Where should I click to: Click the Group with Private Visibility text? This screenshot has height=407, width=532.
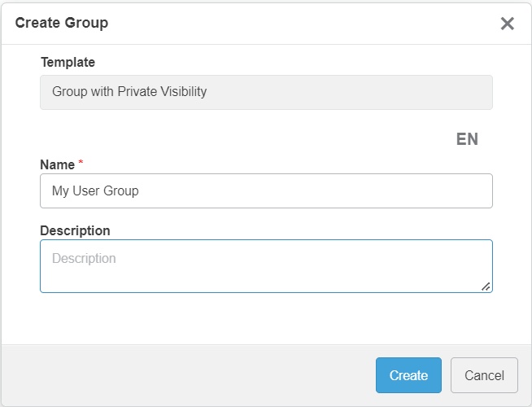point(129,92)
